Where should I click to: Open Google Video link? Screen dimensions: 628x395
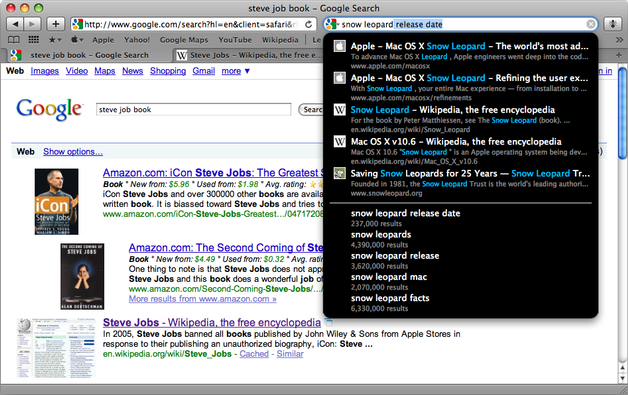[76, 71]
